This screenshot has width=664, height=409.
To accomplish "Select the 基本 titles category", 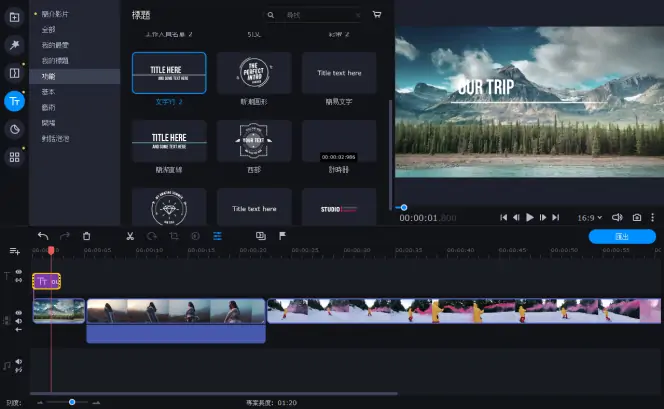I will click(x=48, y=92).
